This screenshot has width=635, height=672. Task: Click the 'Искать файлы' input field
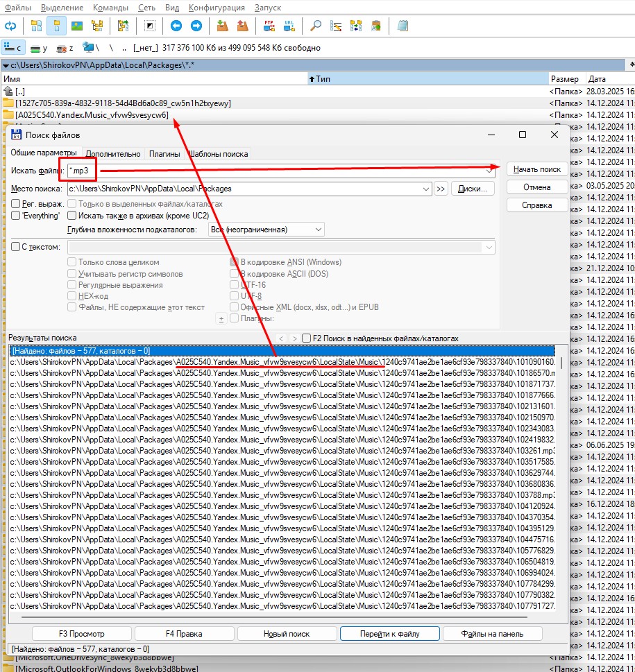click(278, 170)
